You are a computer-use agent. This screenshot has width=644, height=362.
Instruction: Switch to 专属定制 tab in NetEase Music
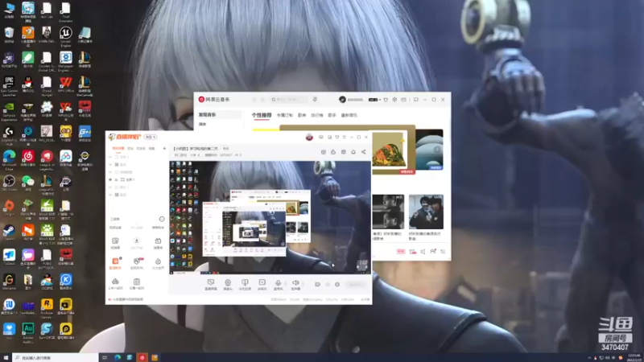[285, 115]
